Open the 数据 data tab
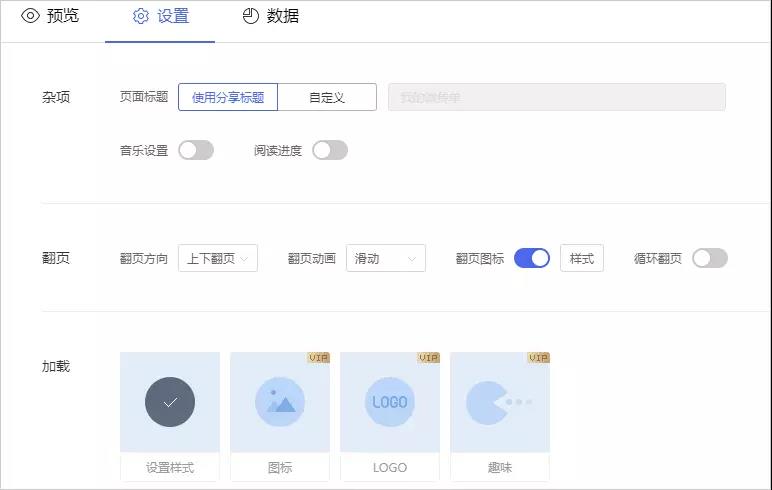 pyautogui.click(x=270, y=16)
